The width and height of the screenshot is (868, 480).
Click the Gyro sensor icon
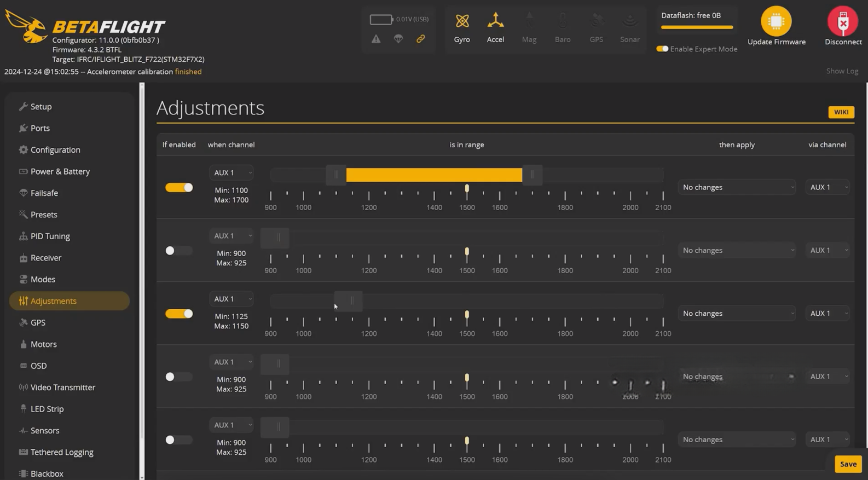tap(462, 21)
